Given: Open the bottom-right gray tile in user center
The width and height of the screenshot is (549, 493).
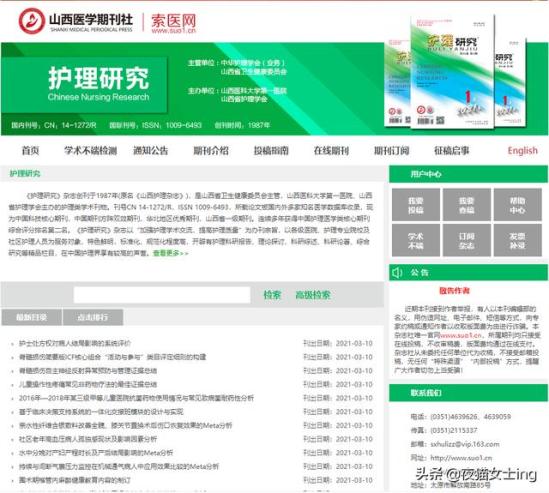Looking at the screenshot, I should [x=517, y=241].
